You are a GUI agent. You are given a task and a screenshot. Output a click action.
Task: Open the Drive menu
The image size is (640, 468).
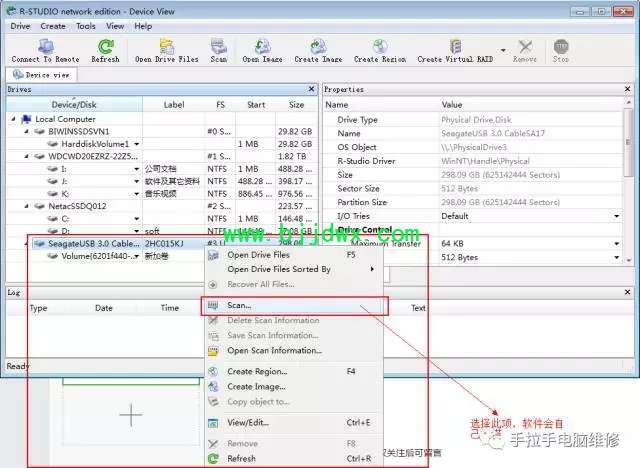coord(20,26)
